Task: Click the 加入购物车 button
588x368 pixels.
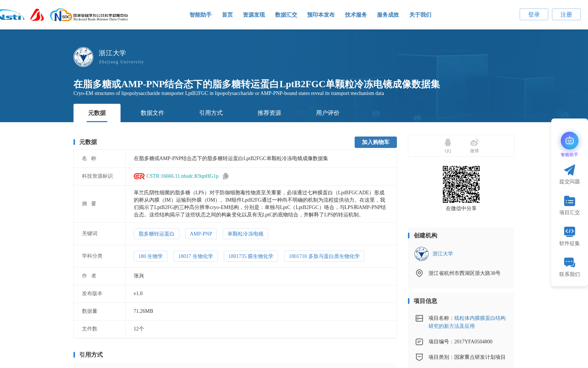Action: [x=376, y=142]
